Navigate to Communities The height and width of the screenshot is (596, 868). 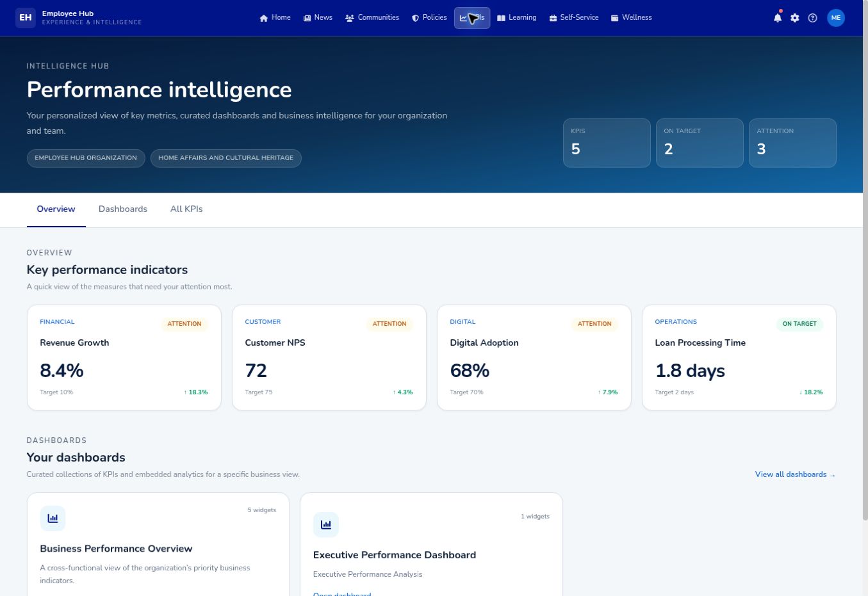pyautogui.click(x=372, y=18)
